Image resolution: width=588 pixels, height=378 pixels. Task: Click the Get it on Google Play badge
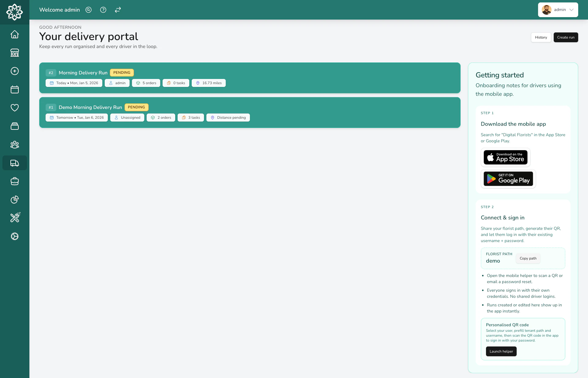508,179
